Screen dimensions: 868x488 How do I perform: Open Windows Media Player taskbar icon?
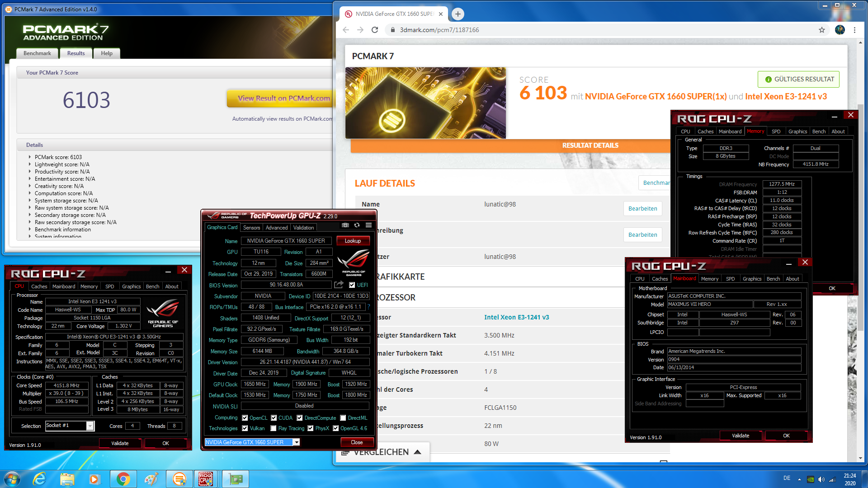click(94, 479)
